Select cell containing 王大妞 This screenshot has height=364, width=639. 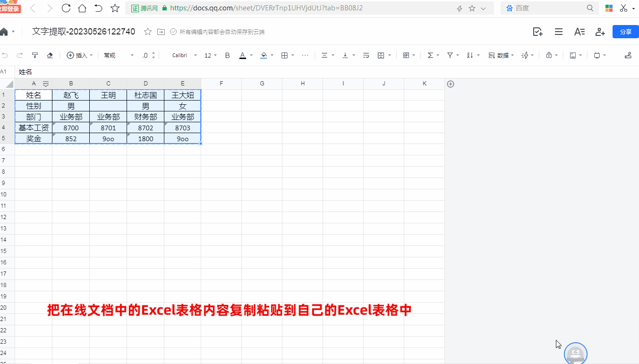pos(183,95)
